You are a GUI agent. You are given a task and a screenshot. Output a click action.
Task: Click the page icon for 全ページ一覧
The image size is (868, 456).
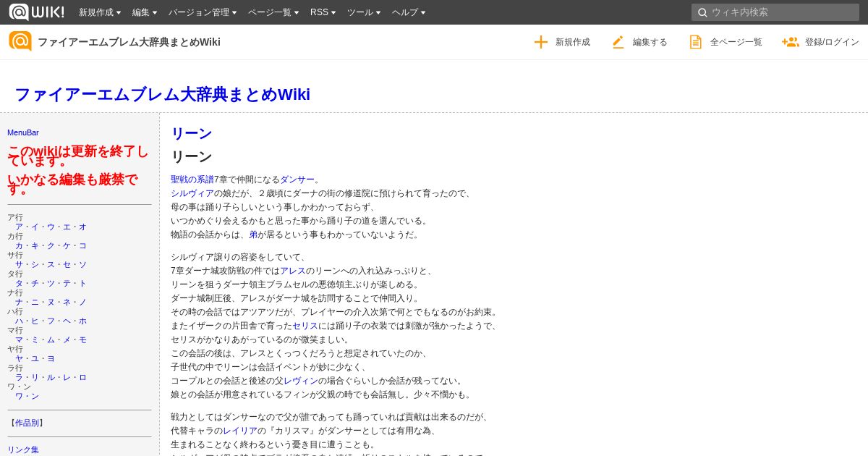pyautogui.click(x=695, y=42)
